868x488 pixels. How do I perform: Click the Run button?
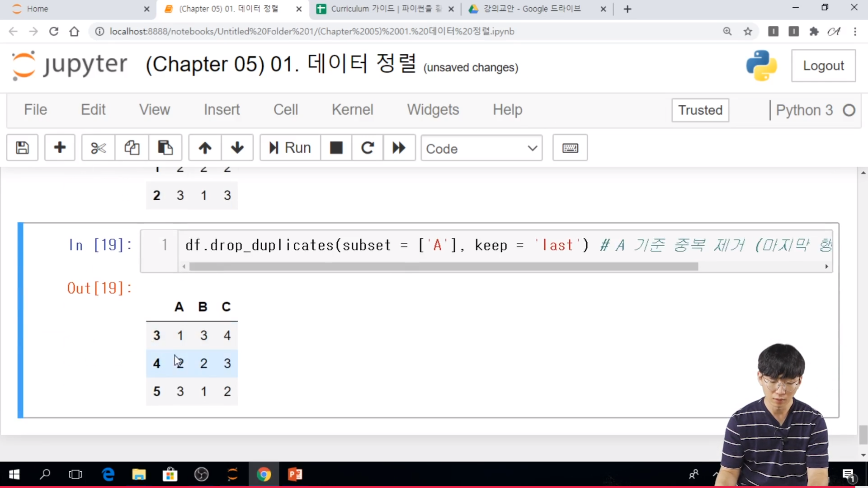point(290,148)
